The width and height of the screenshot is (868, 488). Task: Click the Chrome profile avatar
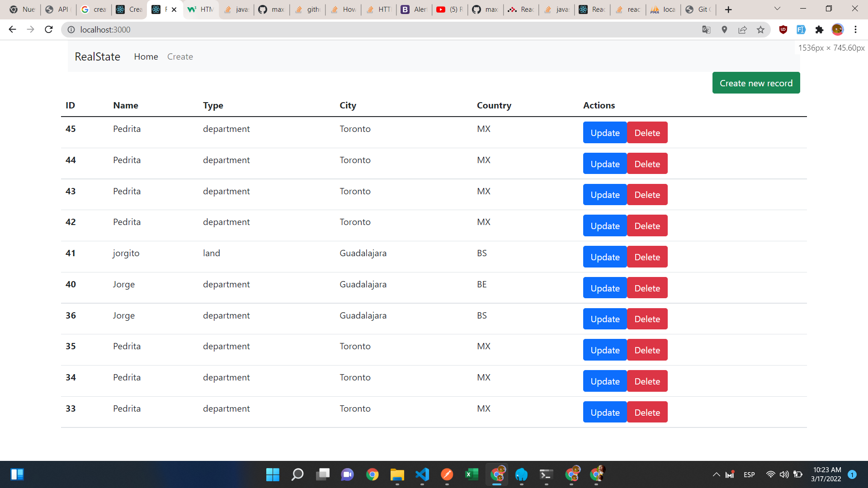pyautogui.click(x=837, y=29)
